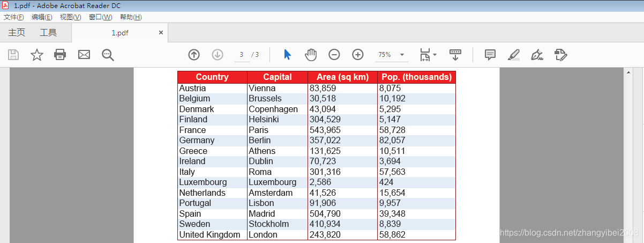Click the vertical scrollbar up arrow
644x243 pixels.
pos(629,73)
